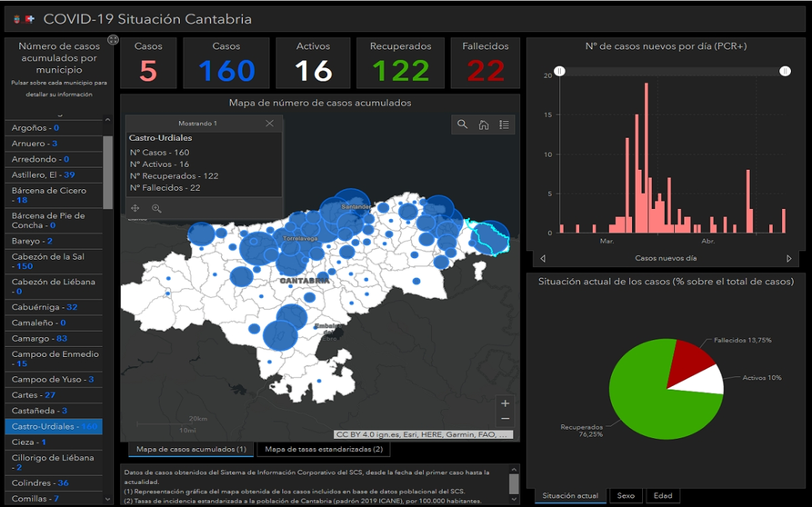Expand the municipality list panel

tap(113, 40)
